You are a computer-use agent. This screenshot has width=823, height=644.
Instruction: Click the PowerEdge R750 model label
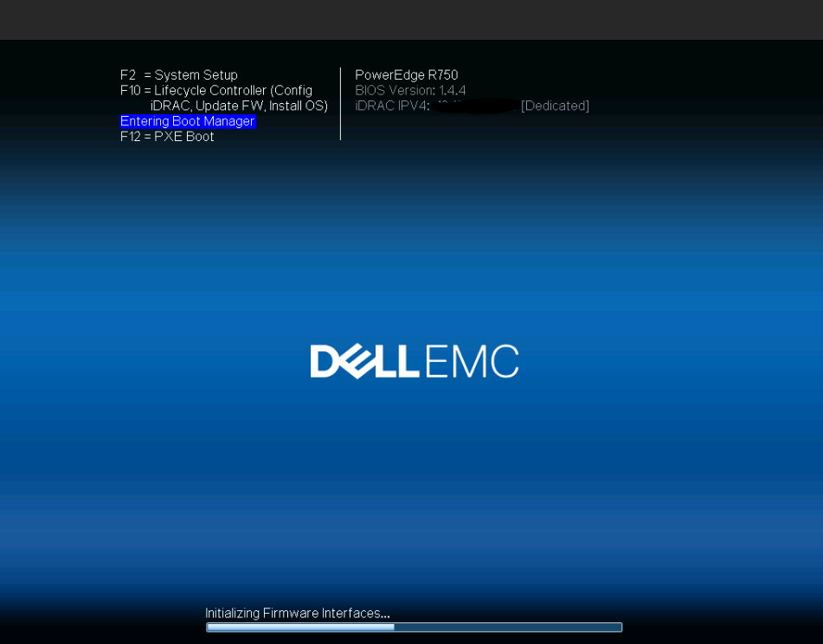click(407, 75)
